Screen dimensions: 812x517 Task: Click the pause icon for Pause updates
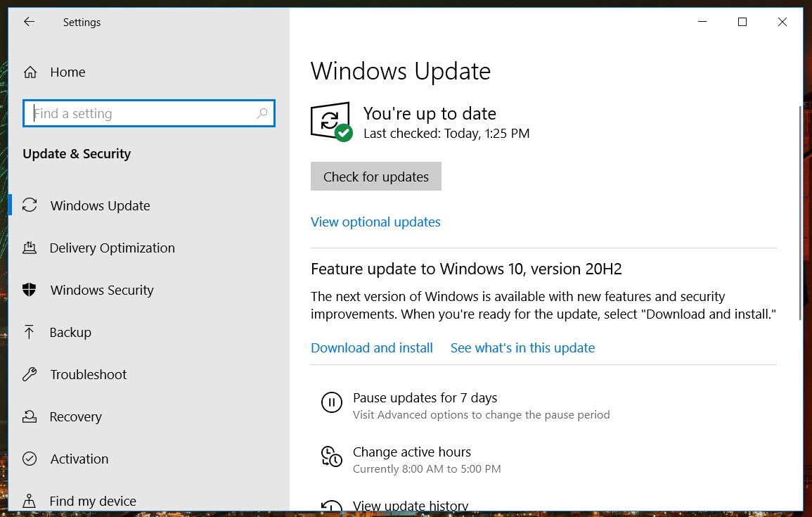[x=331, y=402]
